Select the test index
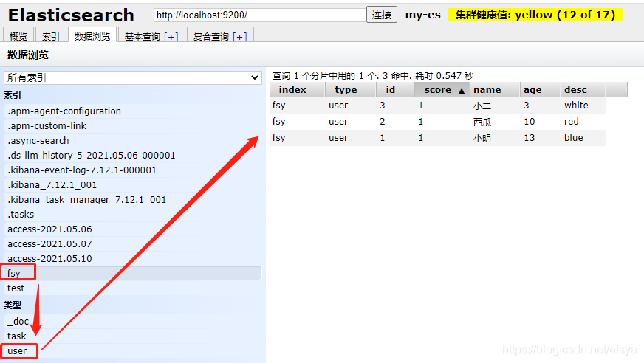 pyautogui.click(x=133, y=288)
